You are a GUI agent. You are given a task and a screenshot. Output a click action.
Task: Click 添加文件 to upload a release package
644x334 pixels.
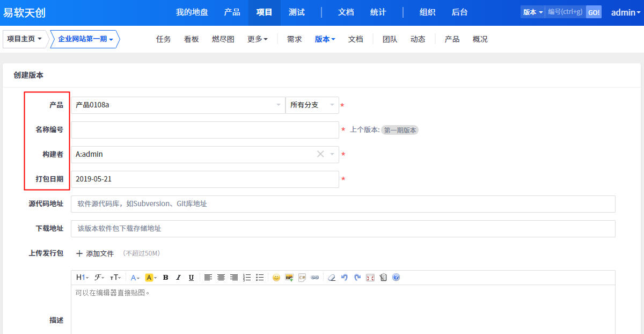click(95, 253)
